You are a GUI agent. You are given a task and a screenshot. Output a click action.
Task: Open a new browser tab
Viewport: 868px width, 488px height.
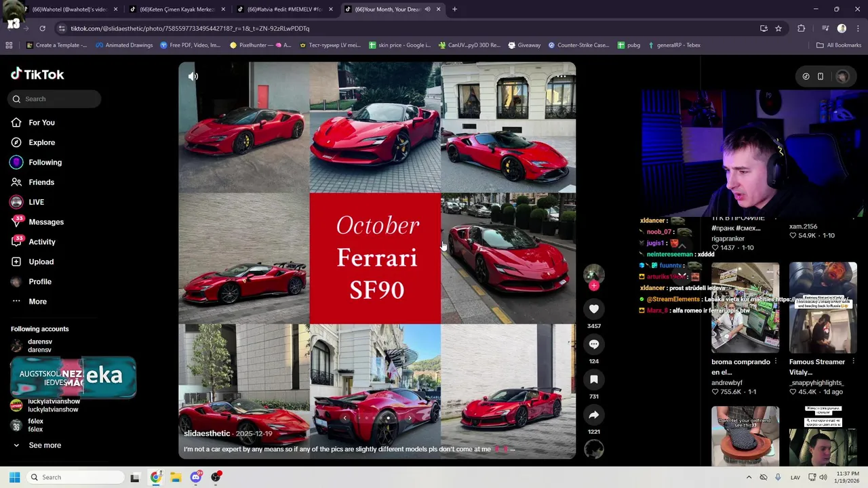454,9
